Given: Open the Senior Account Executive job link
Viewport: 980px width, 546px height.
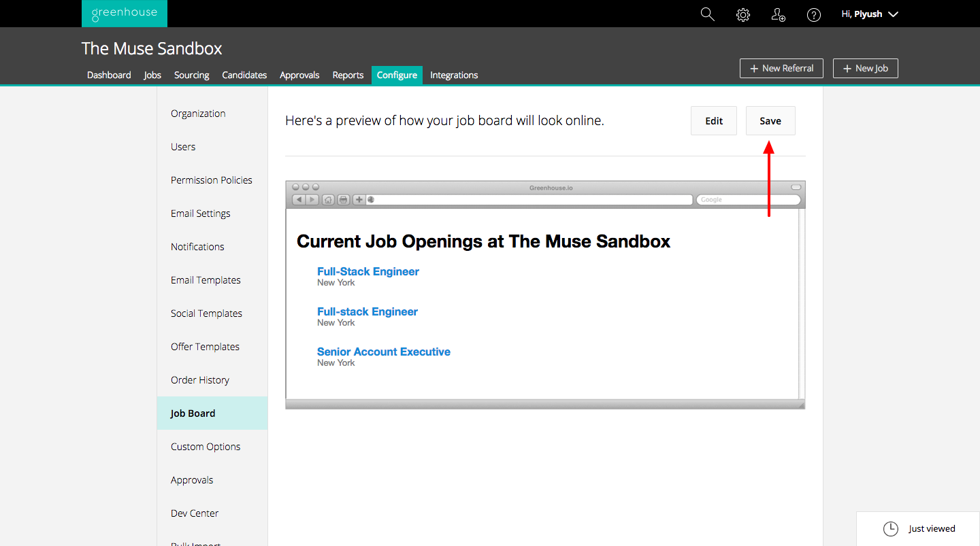Looking at the screenshot, I should 384,352.
